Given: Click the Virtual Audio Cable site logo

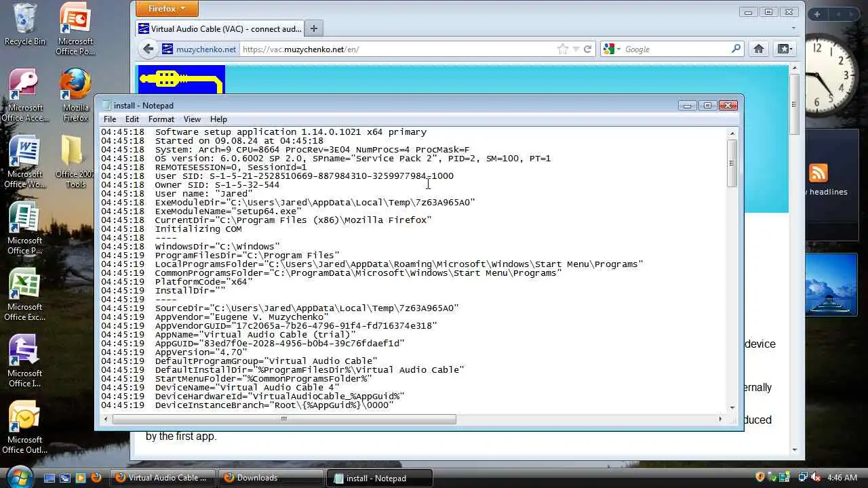Looking at the screenshot, I should (182, 80).
